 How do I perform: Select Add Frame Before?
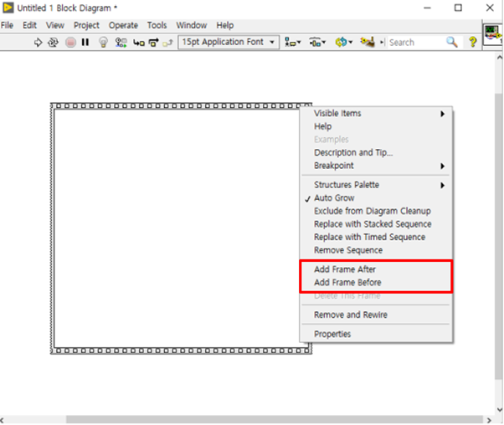click(376, 283)
